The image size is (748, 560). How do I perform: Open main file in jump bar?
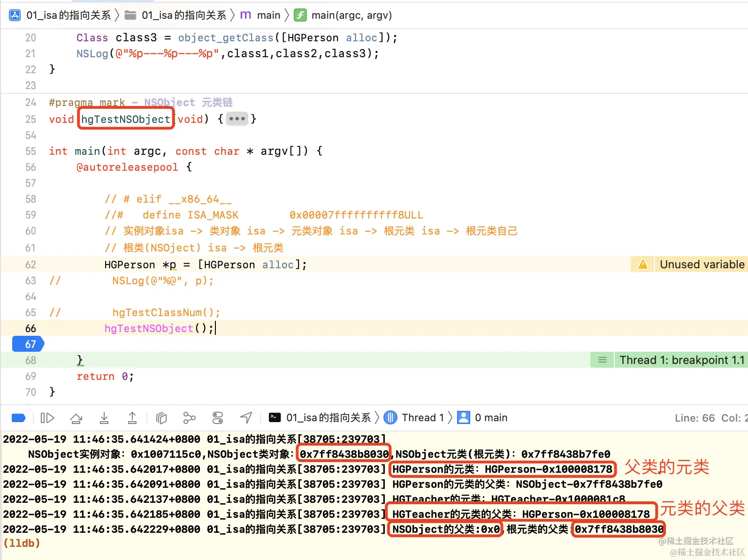268,15
